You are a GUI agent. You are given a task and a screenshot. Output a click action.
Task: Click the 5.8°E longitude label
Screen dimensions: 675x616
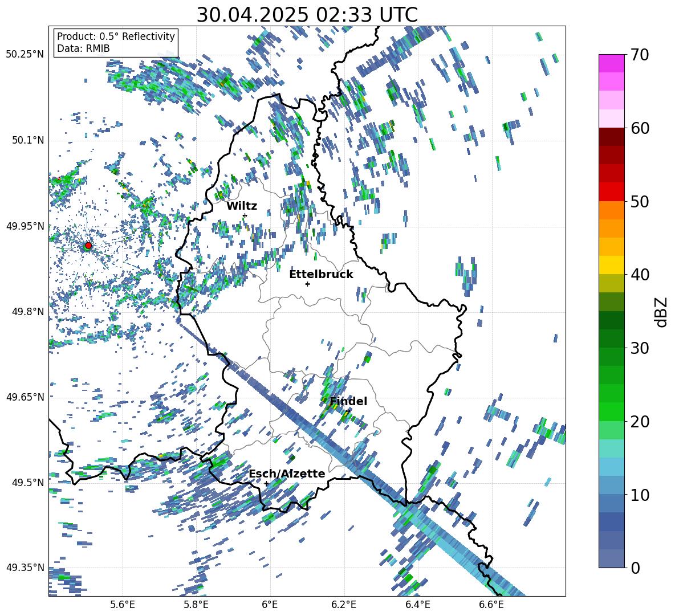tap(196, 605)
